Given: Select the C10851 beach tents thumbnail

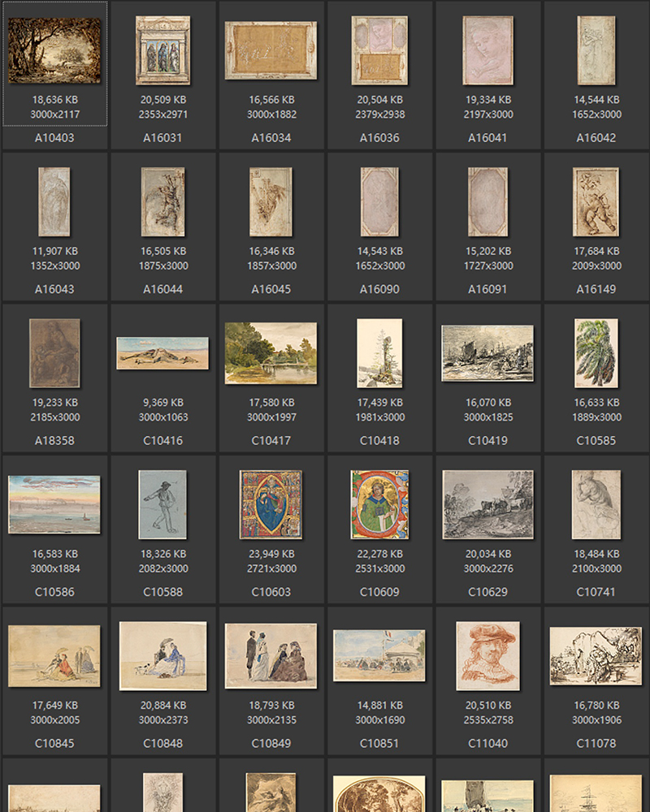Looking at the screenshot, I should pyautogui.click(x=379, y=656).
